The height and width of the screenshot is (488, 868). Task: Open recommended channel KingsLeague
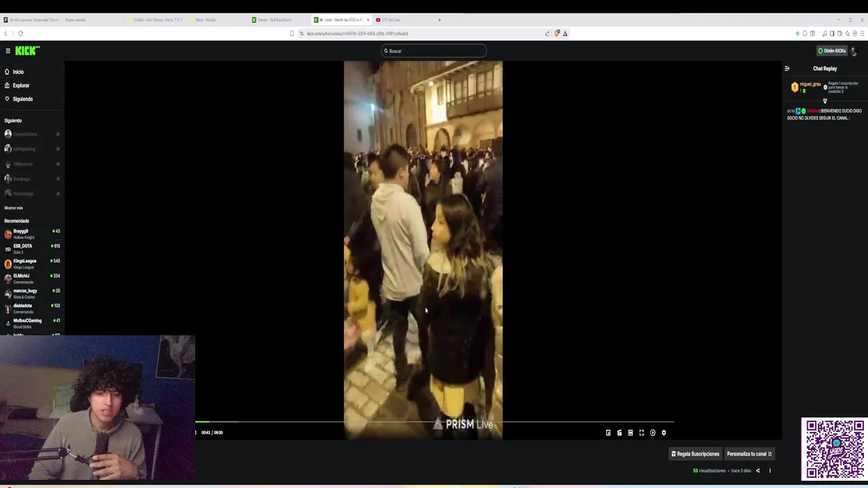(x=32, y=264)
